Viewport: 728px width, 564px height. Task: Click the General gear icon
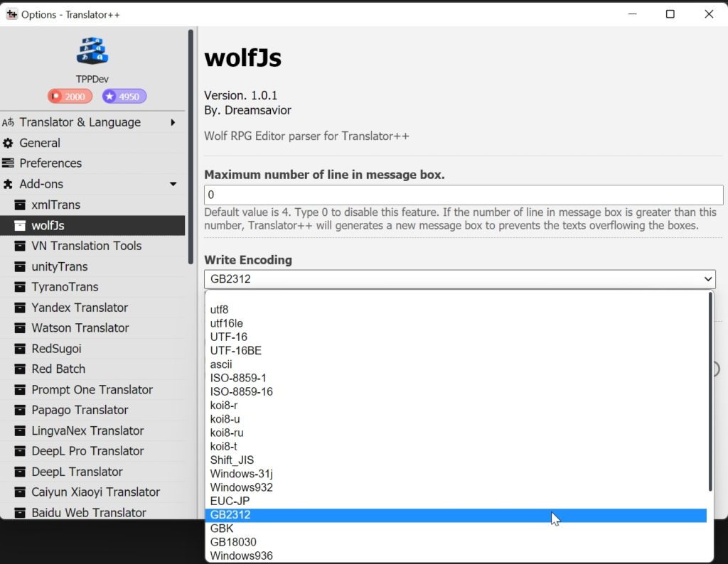coord(8,143)
